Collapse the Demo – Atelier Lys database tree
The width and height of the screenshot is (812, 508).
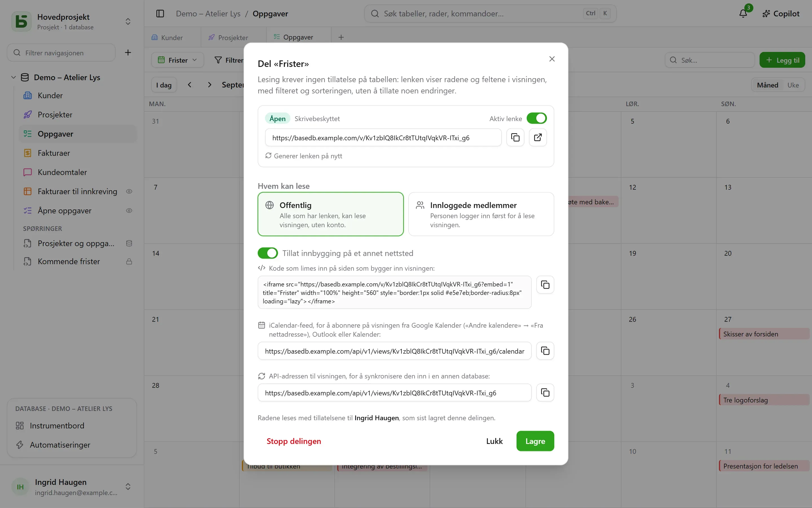14,77
